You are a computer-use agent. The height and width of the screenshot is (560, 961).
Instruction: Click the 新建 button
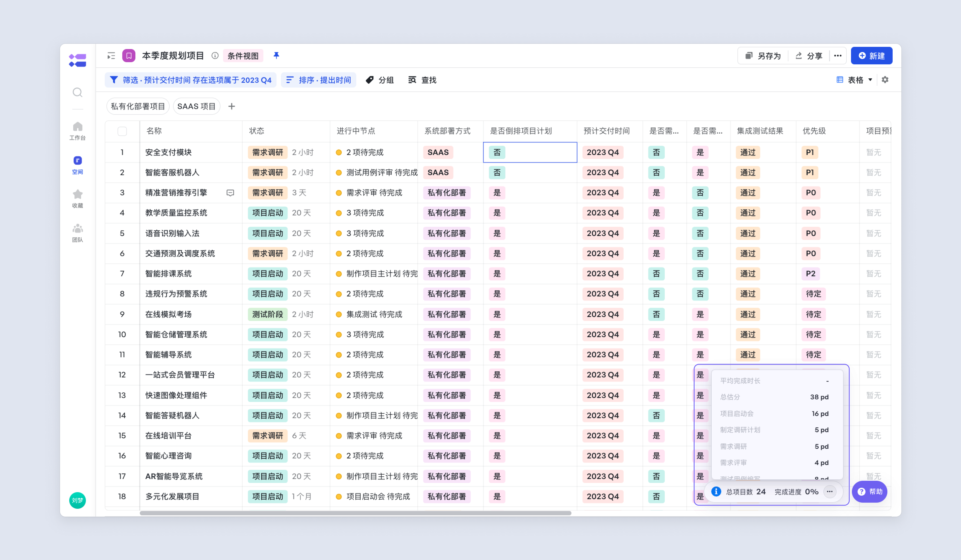[871, 56]
